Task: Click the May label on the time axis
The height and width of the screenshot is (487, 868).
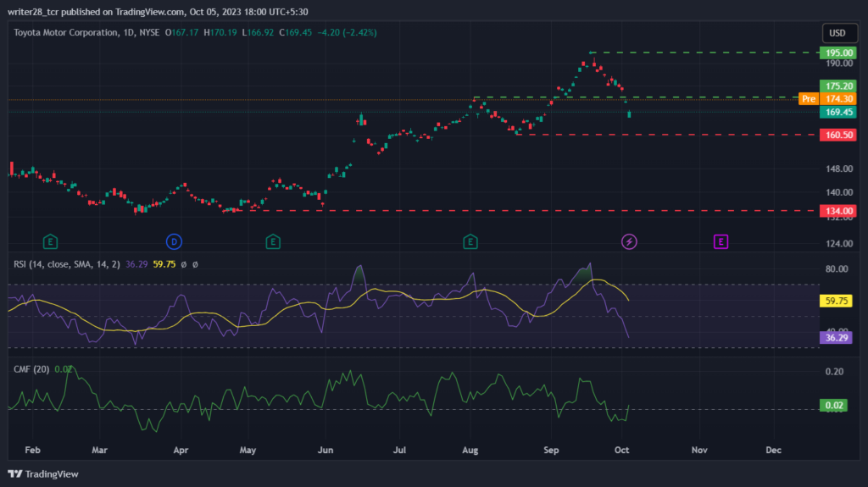Action: pos(248,450)
